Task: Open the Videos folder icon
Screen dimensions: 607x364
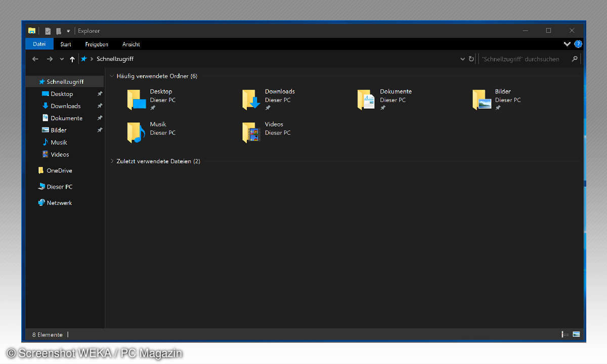Action: [251, 132]
